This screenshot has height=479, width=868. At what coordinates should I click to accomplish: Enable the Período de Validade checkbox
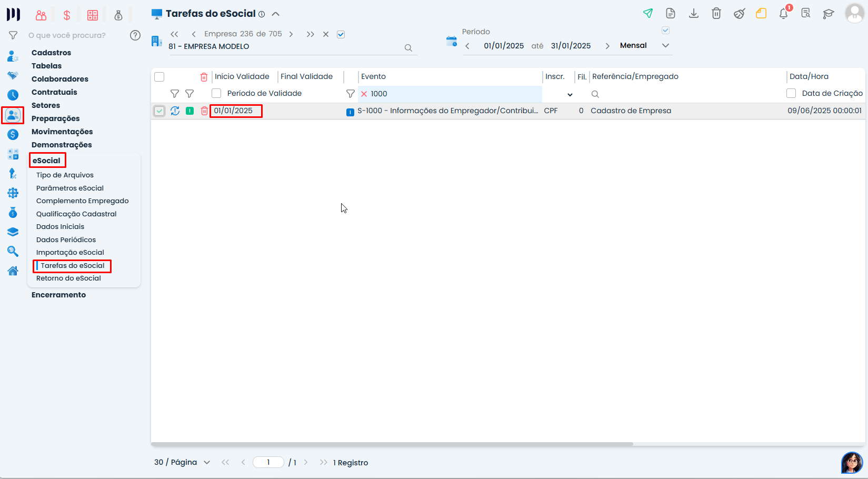216,93
